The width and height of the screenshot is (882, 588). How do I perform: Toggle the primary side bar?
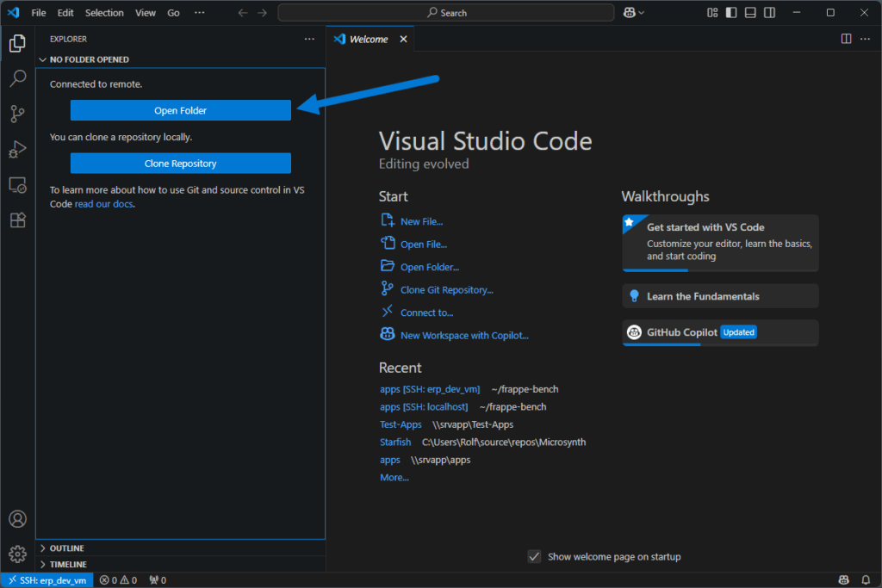pyautogui.click(x=731, y=12)
